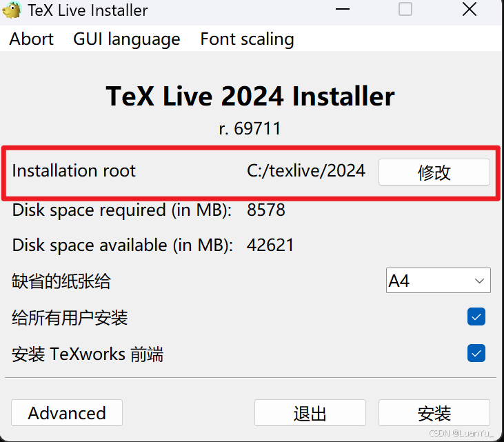
Task: Close the TeX Live Installer window
Action: click(x=470, y=9)
